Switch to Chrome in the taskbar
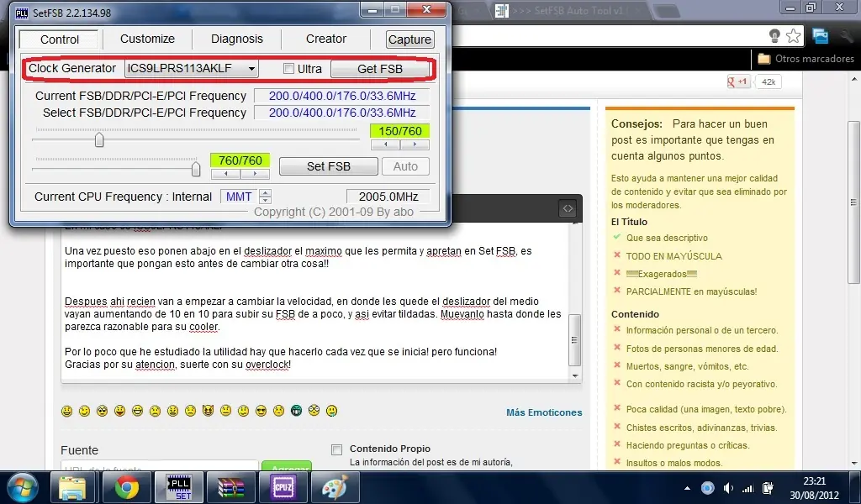This screenshot has width=861, height=504. point(126,487)
